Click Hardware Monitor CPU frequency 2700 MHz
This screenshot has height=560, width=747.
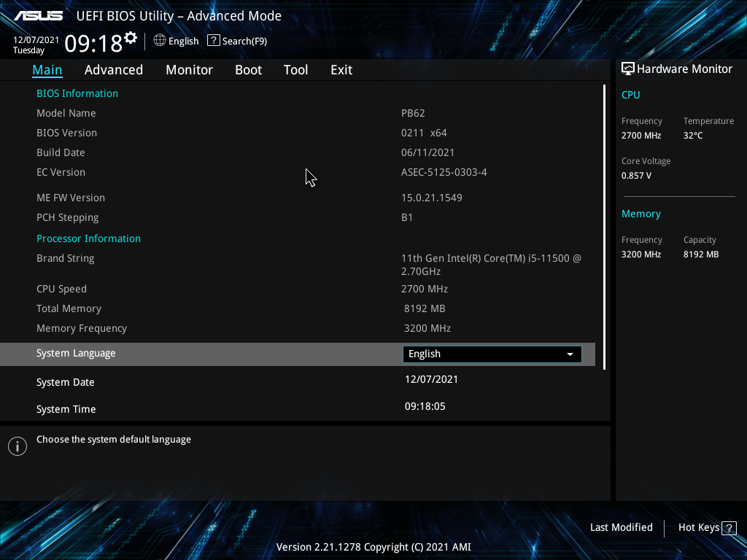click(640, 136)
